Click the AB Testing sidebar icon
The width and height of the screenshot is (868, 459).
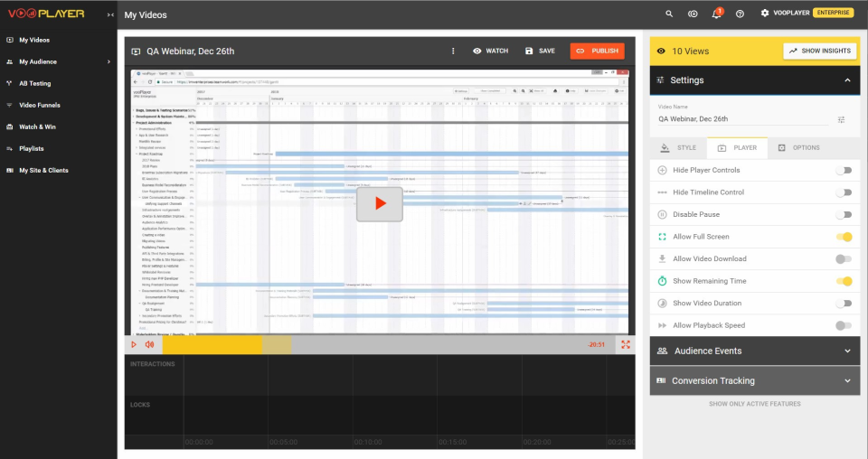9,83
